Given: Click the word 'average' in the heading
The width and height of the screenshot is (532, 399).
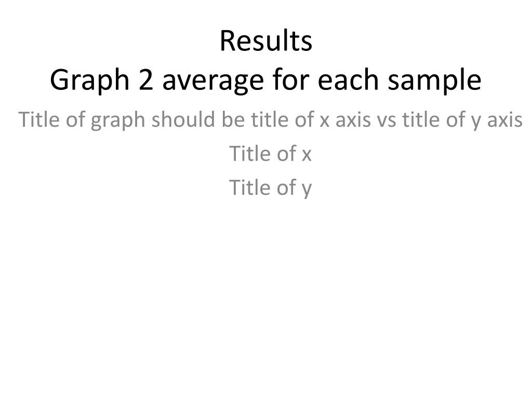Looking at the screenshot, I should point(213,82).
